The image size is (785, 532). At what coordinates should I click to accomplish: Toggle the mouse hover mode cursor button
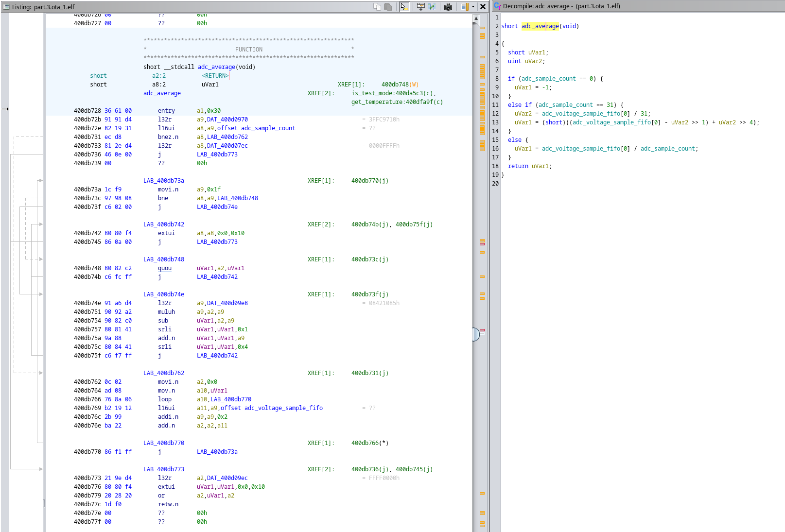tap(403, 6)
